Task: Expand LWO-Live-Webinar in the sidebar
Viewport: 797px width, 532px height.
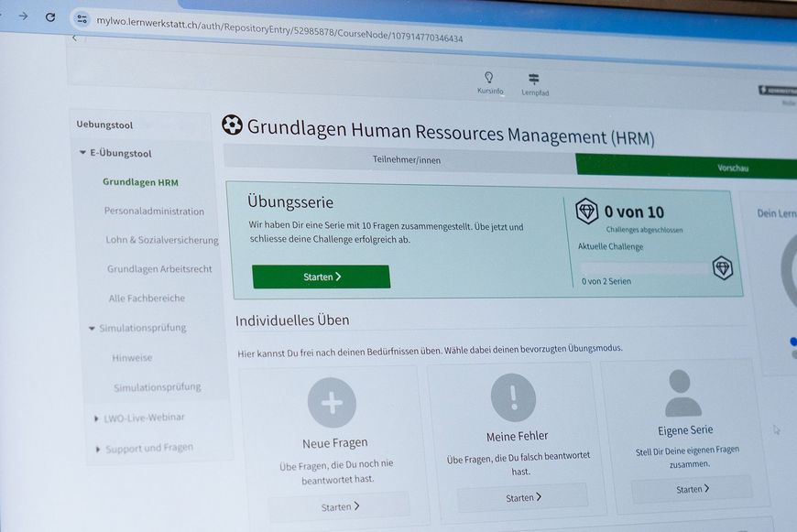Action: (95, 417)
